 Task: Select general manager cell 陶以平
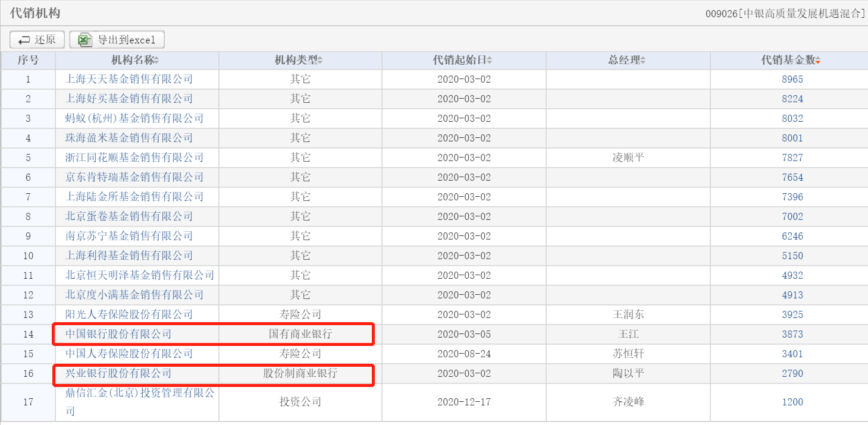(x=628, y=373)
